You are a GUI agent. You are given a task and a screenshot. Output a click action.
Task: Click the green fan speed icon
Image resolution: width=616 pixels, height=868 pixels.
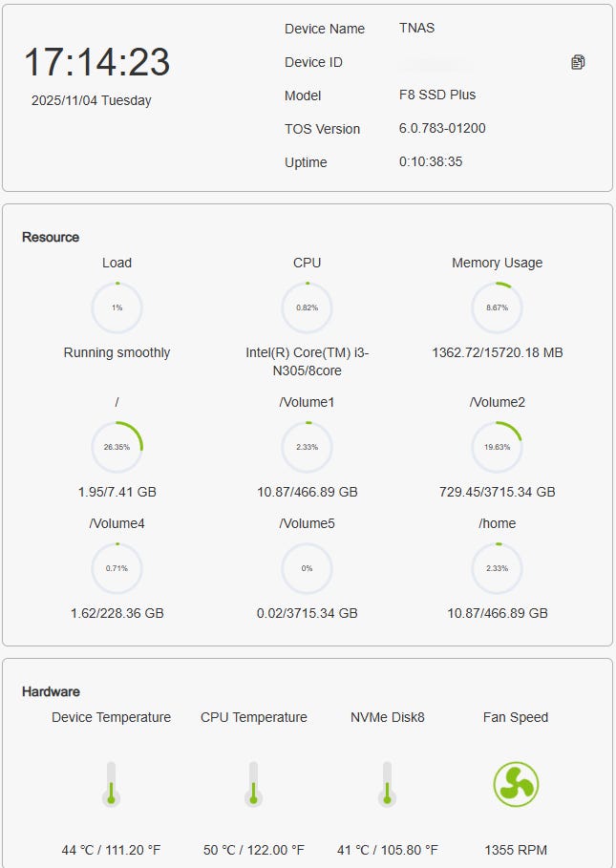tap(516, 785)
